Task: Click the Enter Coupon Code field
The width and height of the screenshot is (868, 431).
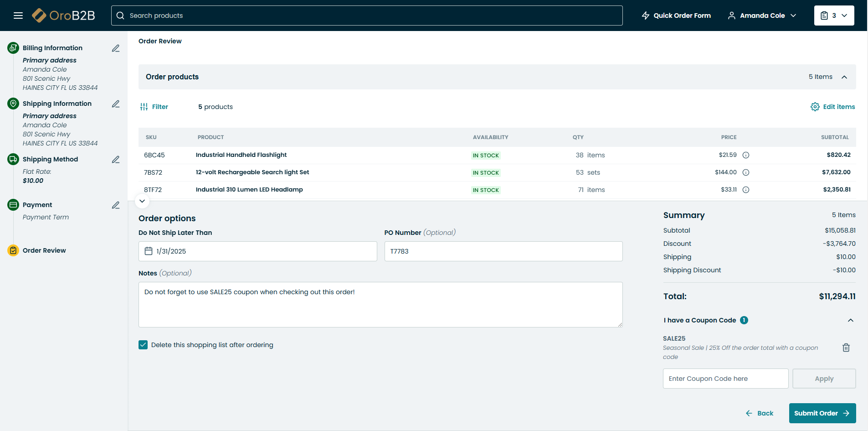Action: [x=725, y=379]
